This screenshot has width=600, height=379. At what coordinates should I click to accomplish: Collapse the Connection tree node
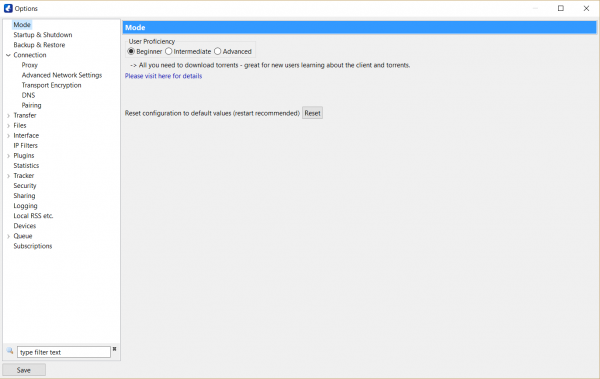point(8,55)
